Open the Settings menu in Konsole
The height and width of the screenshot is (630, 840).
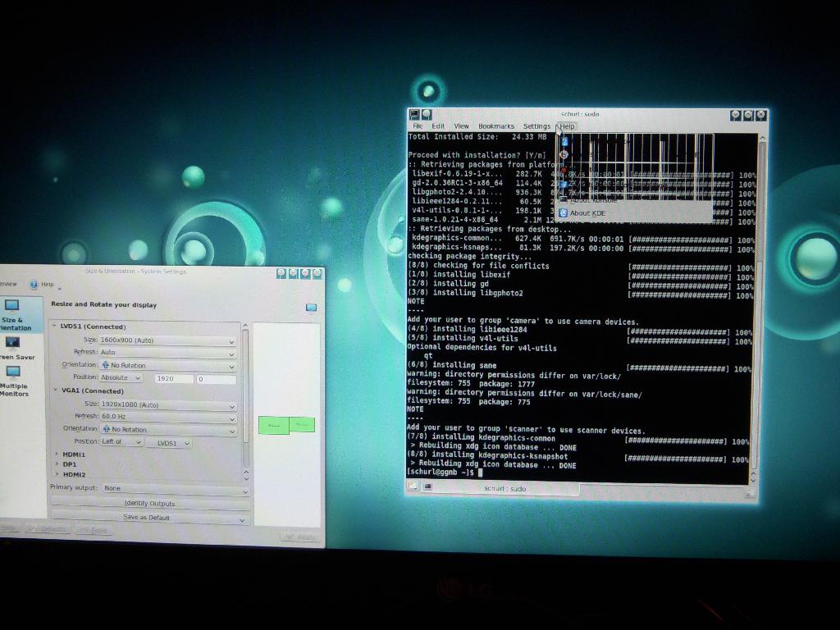click(536, 126)
